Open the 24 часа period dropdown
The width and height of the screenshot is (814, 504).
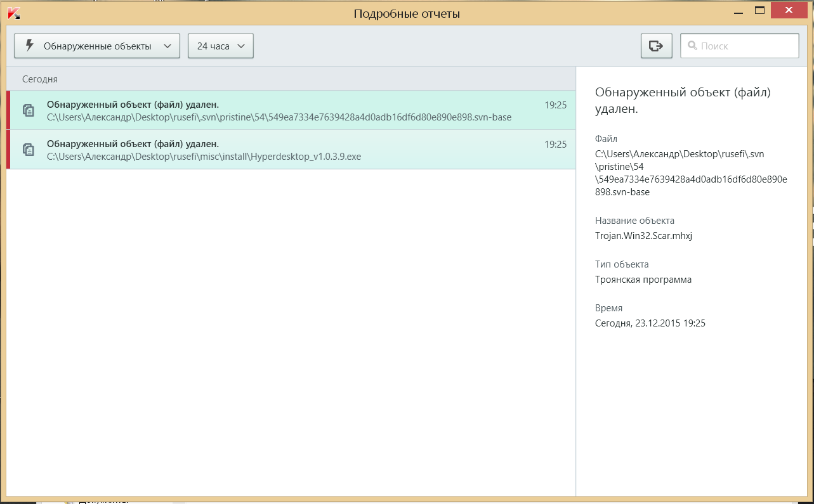221,46
